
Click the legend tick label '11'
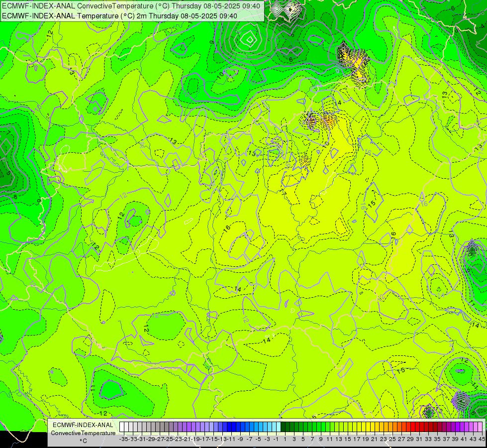click(329, 439)
